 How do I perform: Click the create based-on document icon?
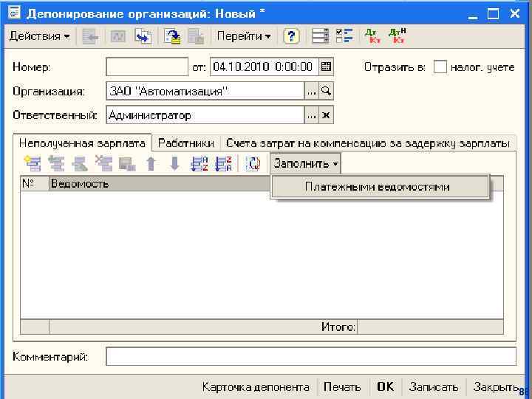pyautogui.click(x=143, y=36)
